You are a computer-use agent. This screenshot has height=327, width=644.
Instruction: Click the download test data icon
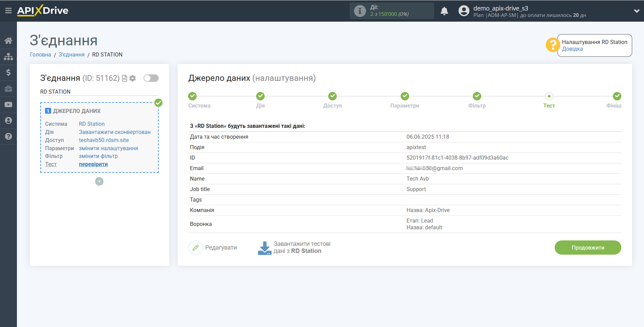(x=265, y=248)
